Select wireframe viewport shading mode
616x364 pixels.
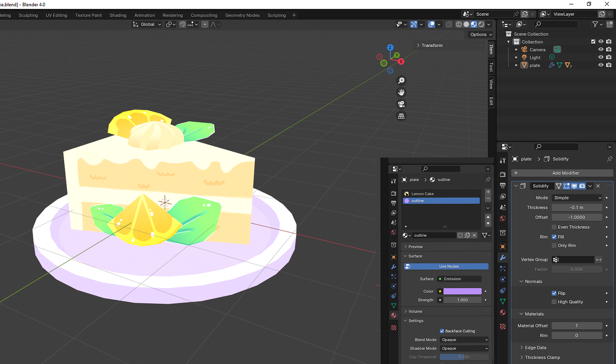click(x=458, y=25)
